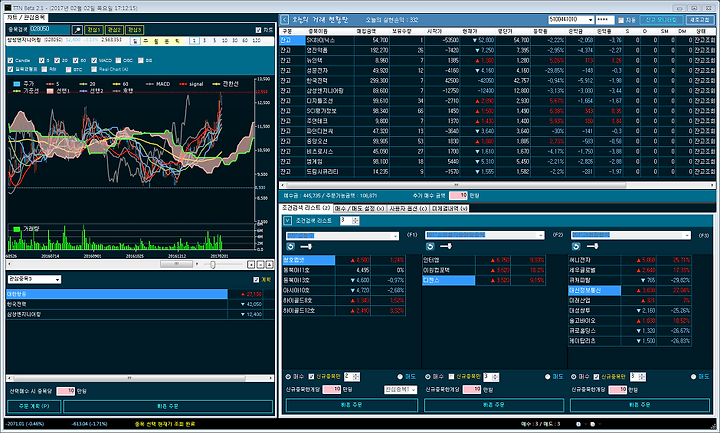Select the tick (틱) chart period button
This screenshot has height=433, width=720.
[x=177, y=41]
